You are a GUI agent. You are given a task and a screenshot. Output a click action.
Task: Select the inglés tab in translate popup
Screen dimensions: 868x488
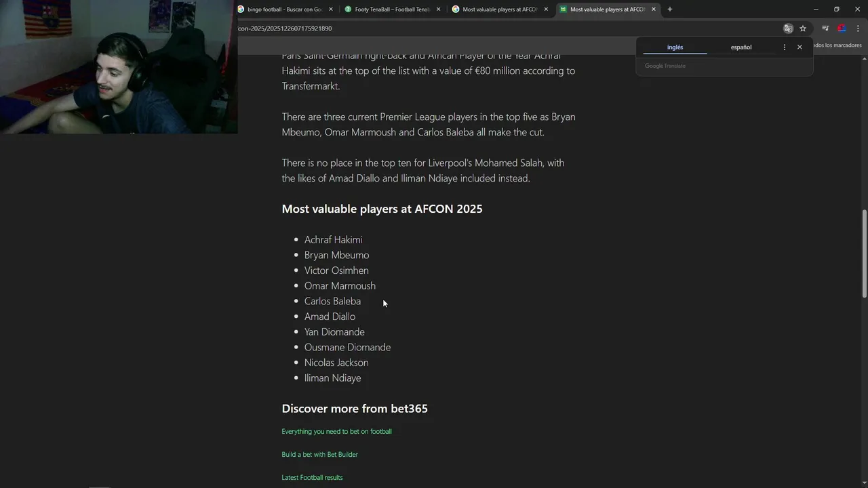coord(675,47)
